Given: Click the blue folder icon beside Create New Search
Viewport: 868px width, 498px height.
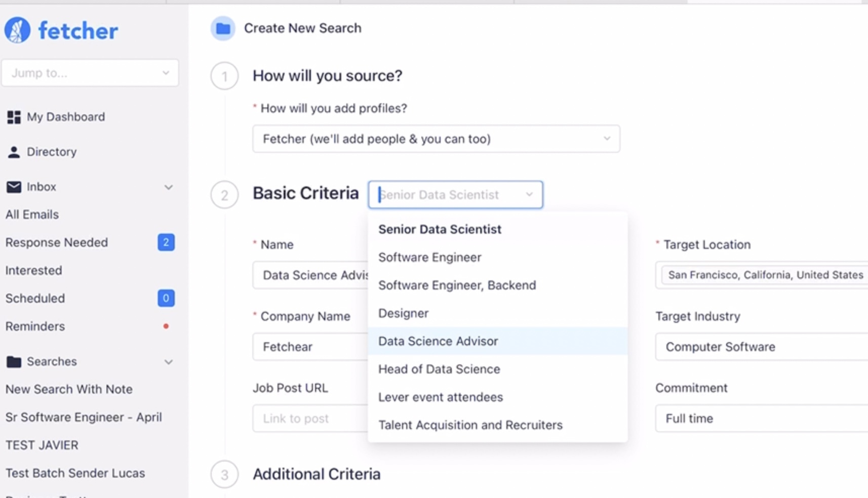Looking at the screenshot, I should coord(223,28).
